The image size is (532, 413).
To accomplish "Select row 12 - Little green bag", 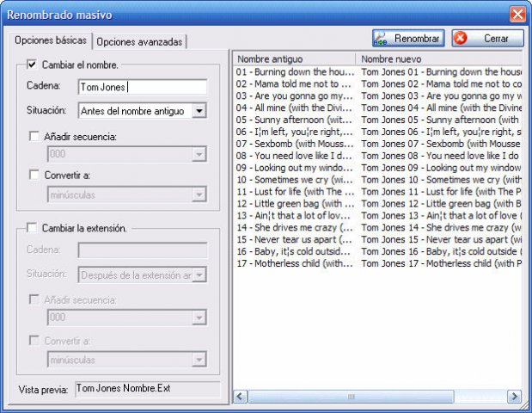I will (x=295, y=204).
